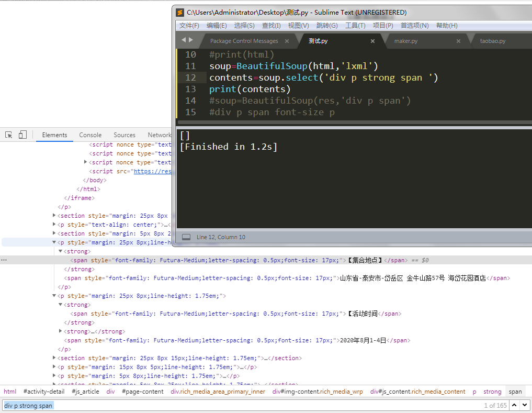Open the 跳转(G) menu
Image resolution: width=532 pixels, height=413 pixels.
click(327, 26)
